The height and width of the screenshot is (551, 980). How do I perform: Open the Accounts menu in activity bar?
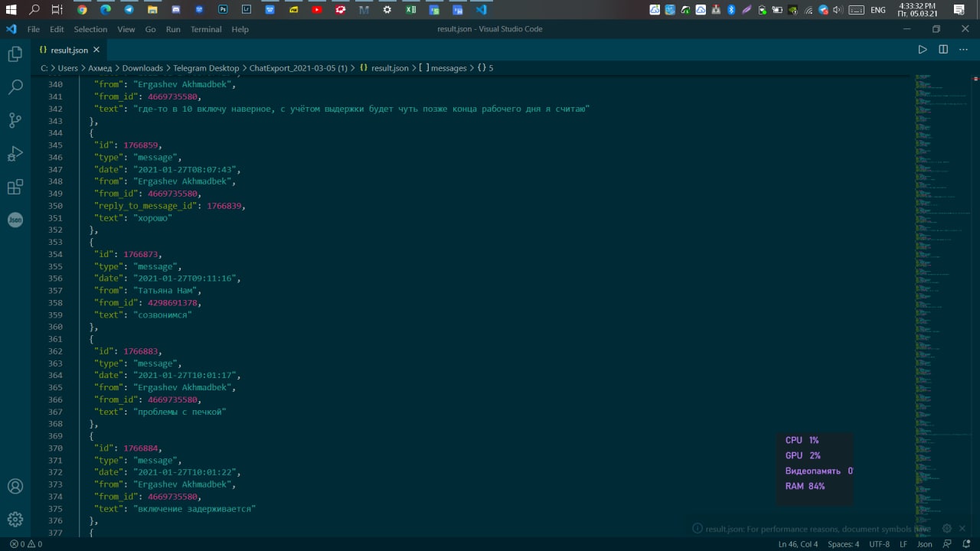(x=15, y=487)
